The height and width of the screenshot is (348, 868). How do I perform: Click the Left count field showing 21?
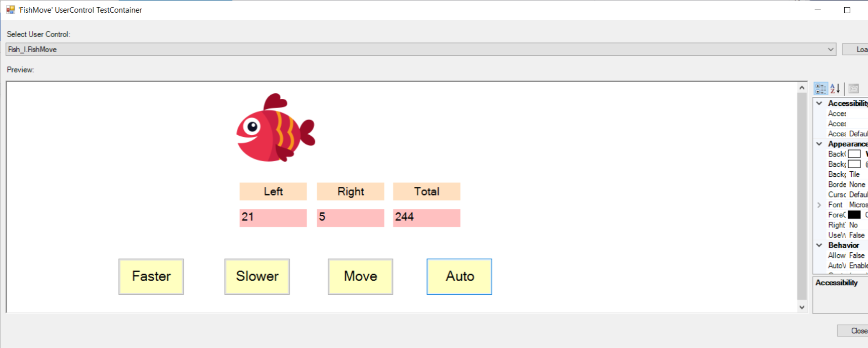click(273, 218)
